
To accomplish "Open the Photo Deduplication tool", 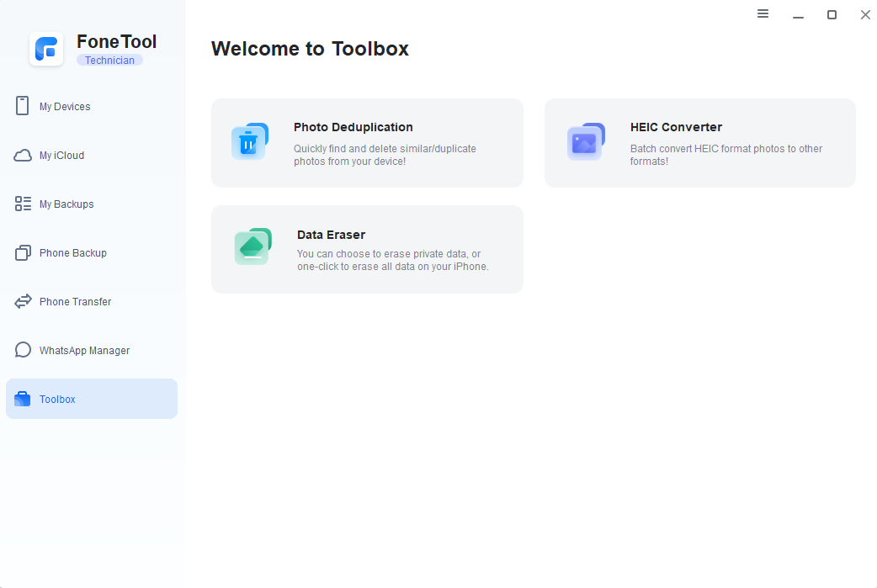I will click(367, 142).
